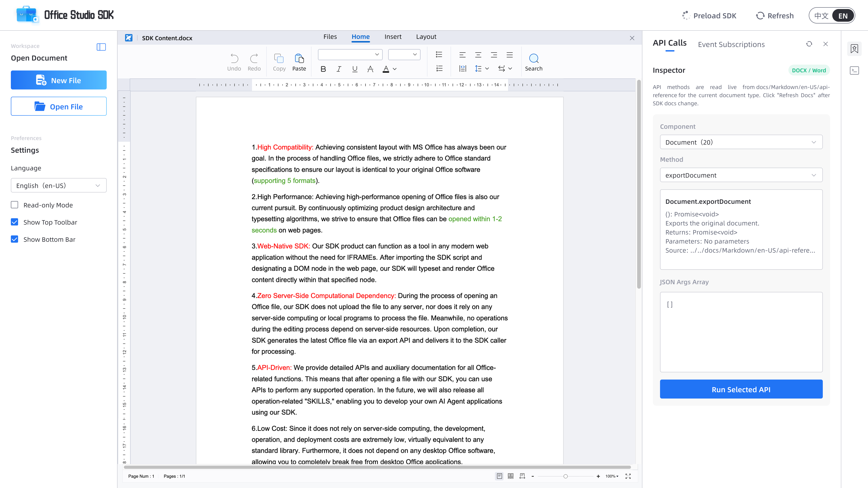Switch language to 中文
This screenshot has height=488, width=868.
click(x=821, y=16)
